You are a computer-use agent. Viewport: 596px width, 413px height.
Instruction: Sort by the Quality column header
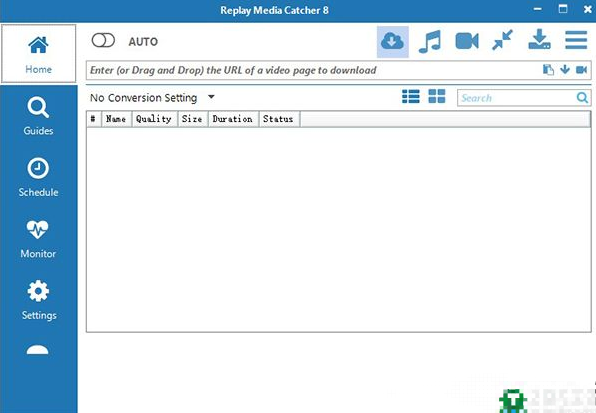pyautogui.click(x=154, y=119)
